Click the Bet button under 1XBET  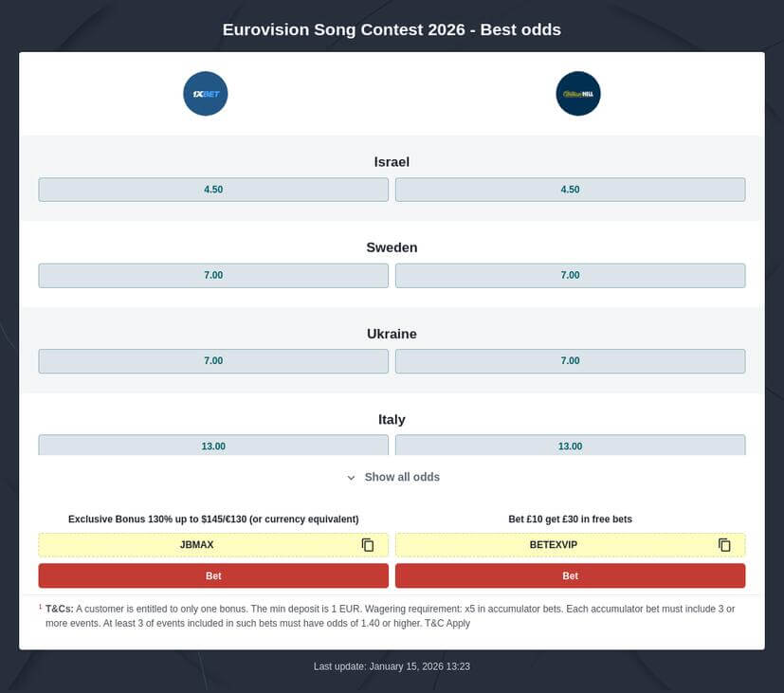[x=212, y=575]
